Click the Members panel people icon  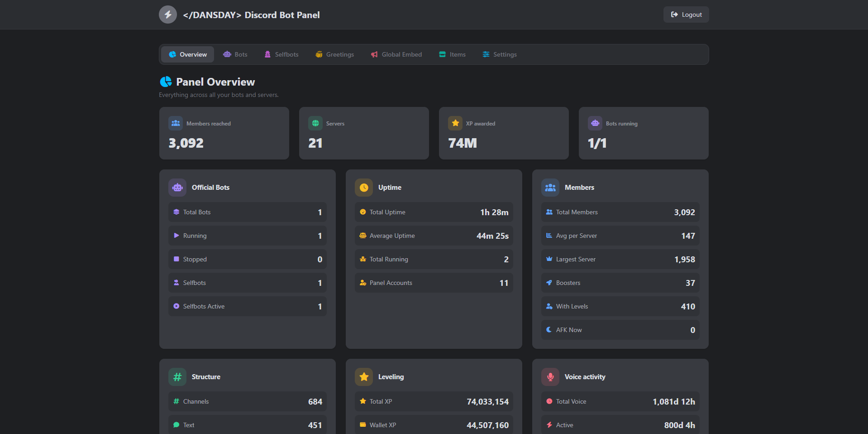coord(550,188)
